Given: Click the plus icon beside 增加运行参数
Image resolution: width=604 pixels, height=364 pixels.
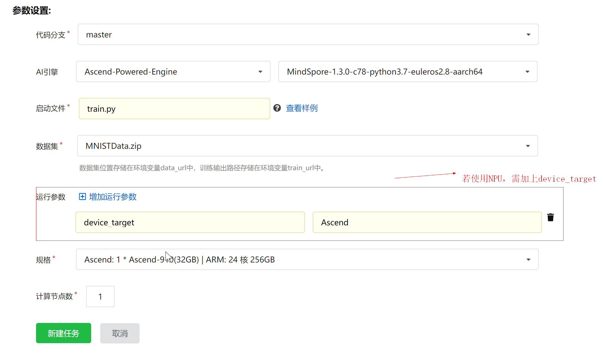Looking at the screenshot, I should 82,197.
